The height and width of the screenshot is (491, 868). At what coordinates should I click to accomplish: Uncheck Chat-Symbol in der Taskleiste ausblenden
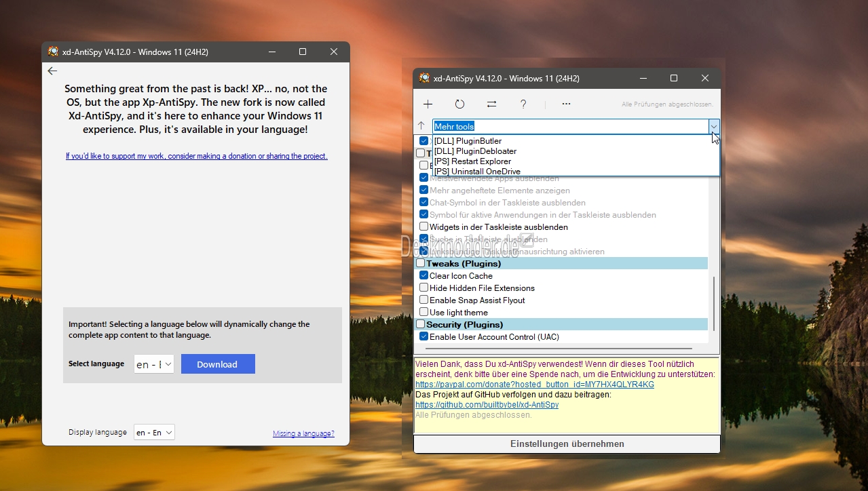(x=424, y=203)
